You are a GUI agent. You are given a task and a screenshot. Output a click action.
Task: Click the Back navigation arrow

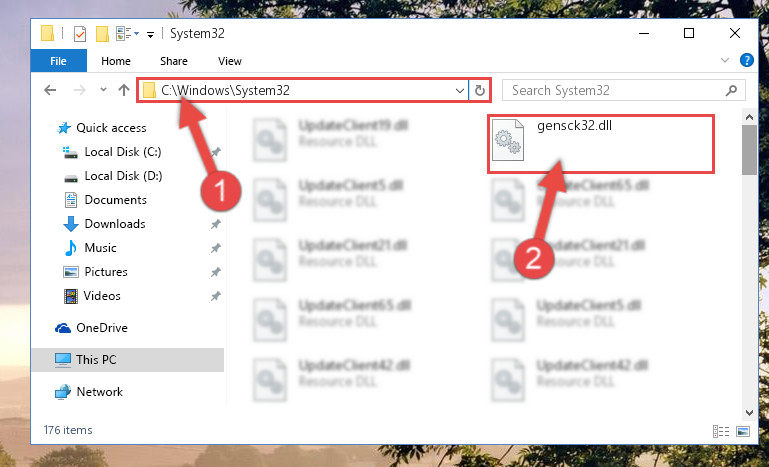tap(50, 90)
